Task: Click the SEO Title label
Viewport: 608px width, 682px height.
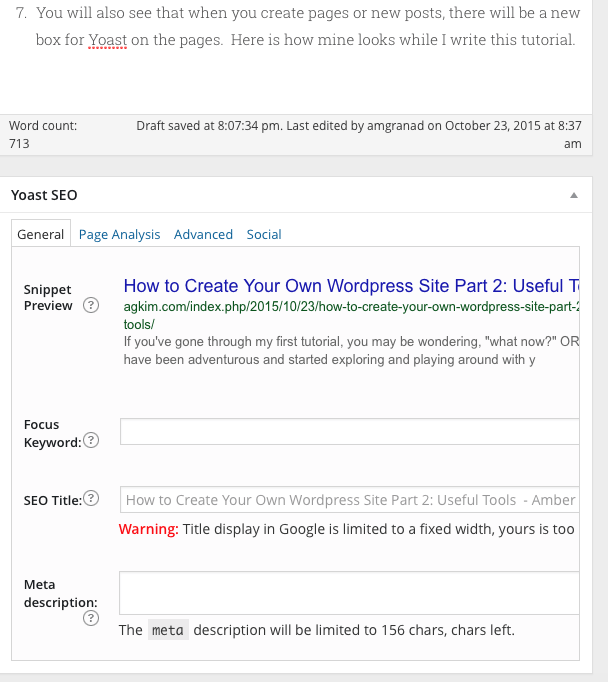Action: 53,501
